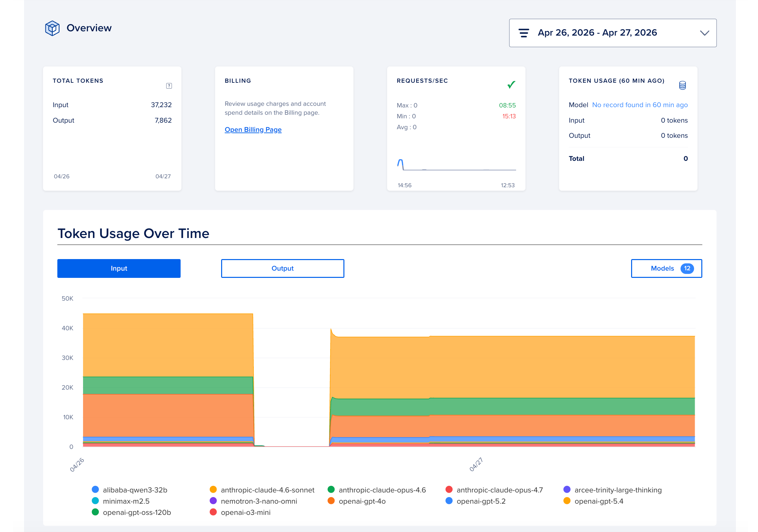Click the filter icon in the date range selector

(x=524, y=33)
